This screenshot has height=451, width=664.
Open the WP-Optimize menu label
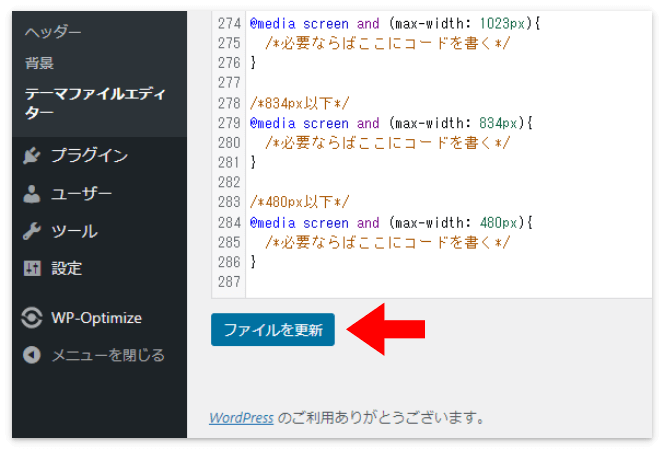tap(97, 318)
